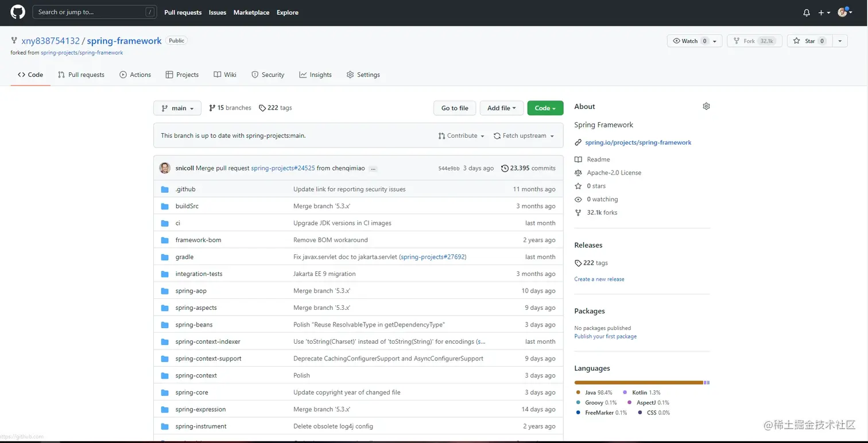Click snicoll's commit author avatar

tap(165, 168)
